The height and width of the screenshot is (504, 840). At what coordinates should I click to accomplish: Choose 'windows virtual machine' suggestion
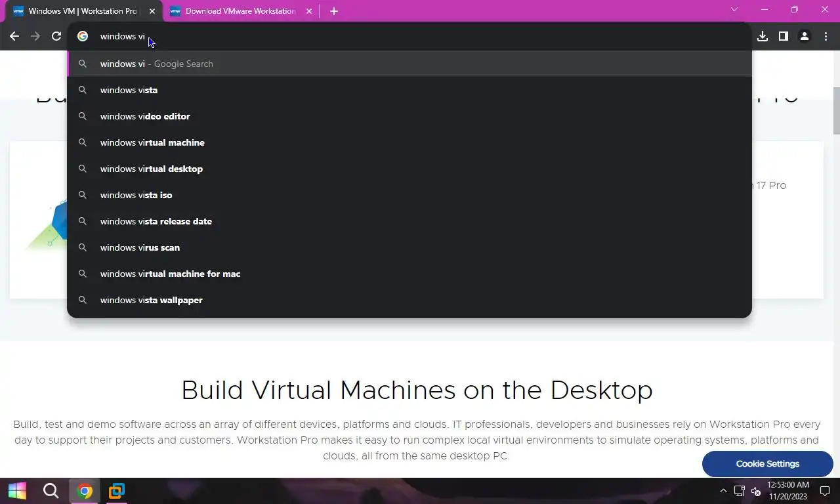pyautogui.click(x=409, y=142)
